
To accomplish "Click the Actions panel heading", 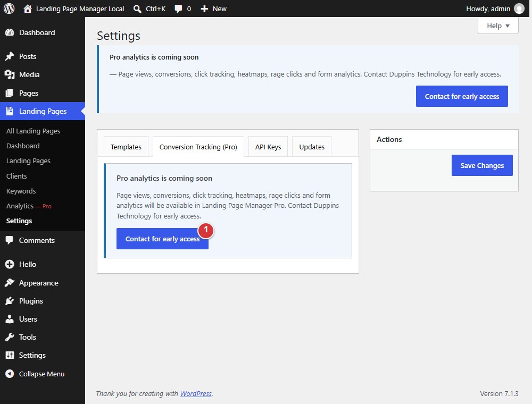I will tap(389, 139).
